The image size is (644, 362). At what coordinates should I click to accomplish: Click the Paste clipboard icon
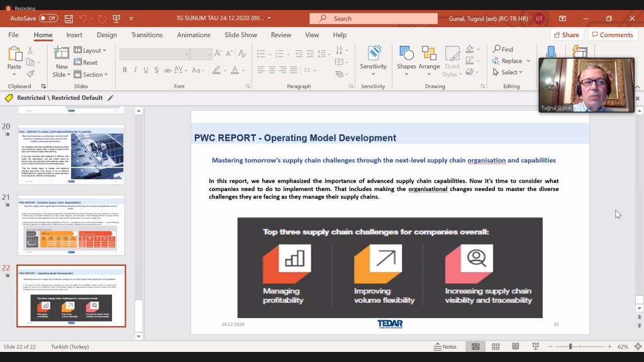point(14,54)
